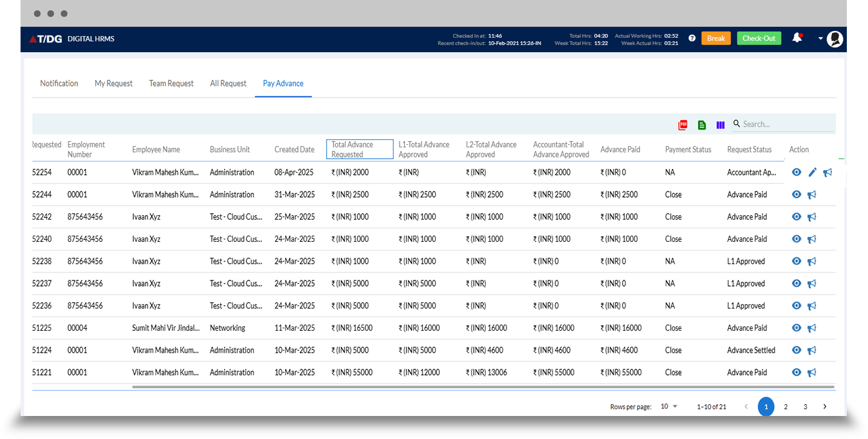
Task: Open the help question mark icon
Action: pos(692,39)
